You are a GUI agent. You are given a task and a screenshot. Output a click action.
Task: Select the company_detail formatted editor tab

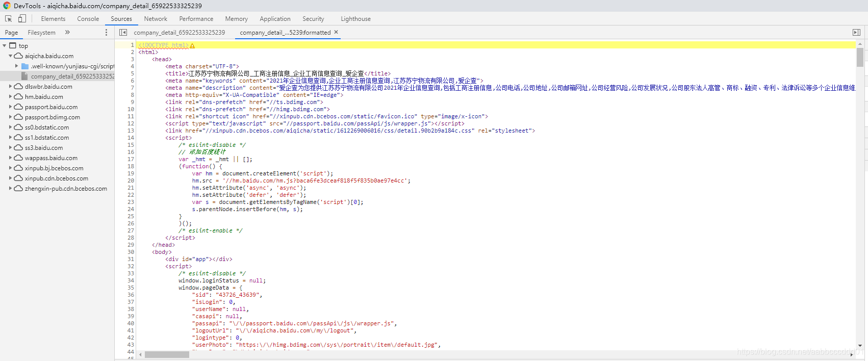285,33
